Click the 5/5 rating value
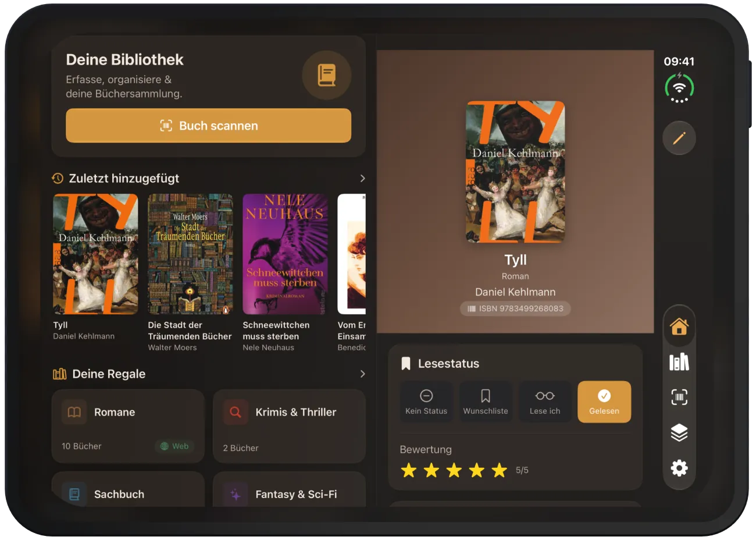Image resolution: width=756 pixels, height=540 pixels. 522,470
